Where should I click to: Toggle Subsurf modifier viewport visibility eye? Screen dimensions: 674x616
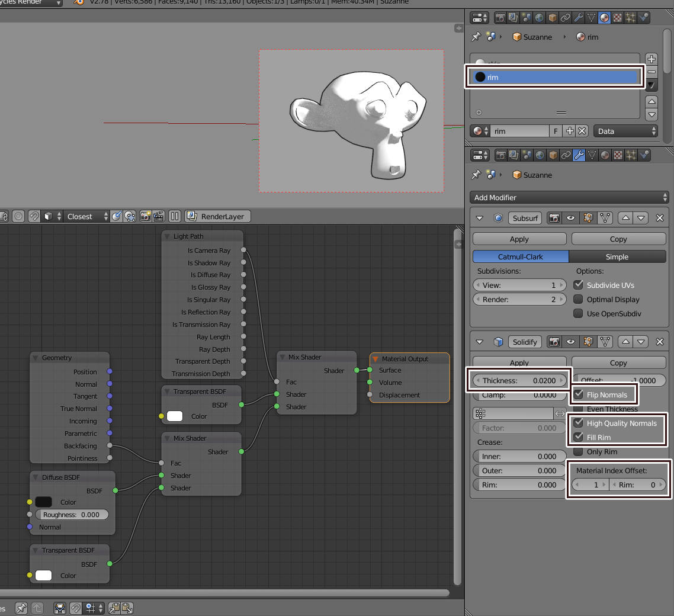click(570, 219)
